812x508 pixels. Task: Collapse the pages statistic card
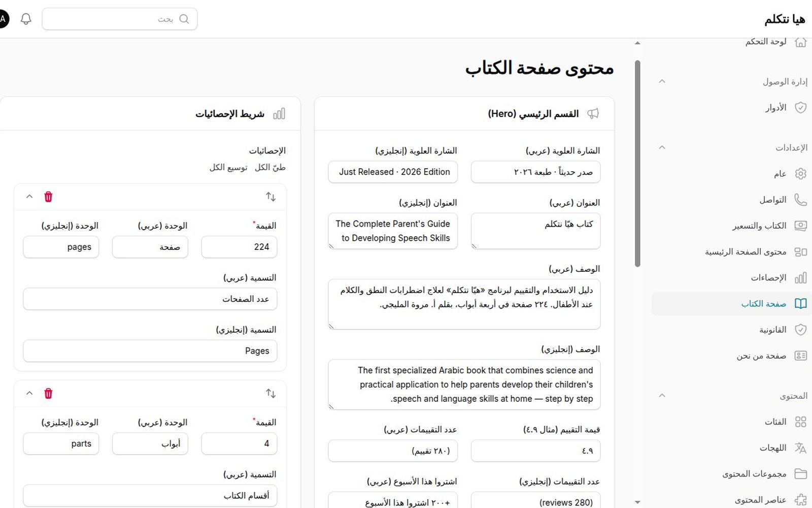(29, 197)
